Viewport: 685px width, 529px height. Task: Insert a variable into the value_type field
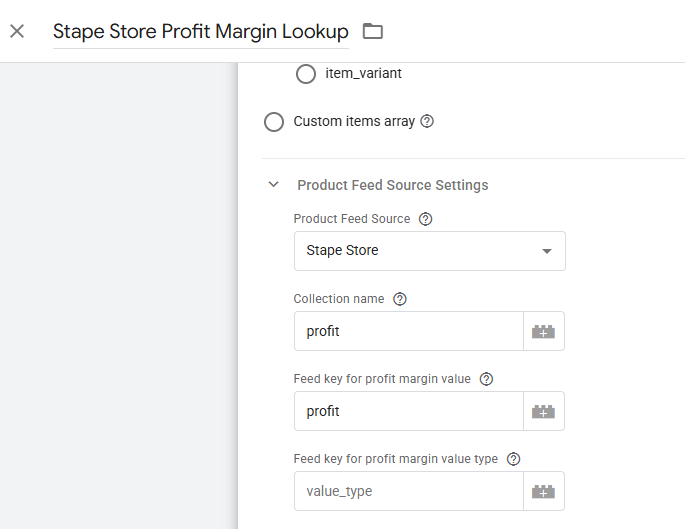(x=543, y=491)
